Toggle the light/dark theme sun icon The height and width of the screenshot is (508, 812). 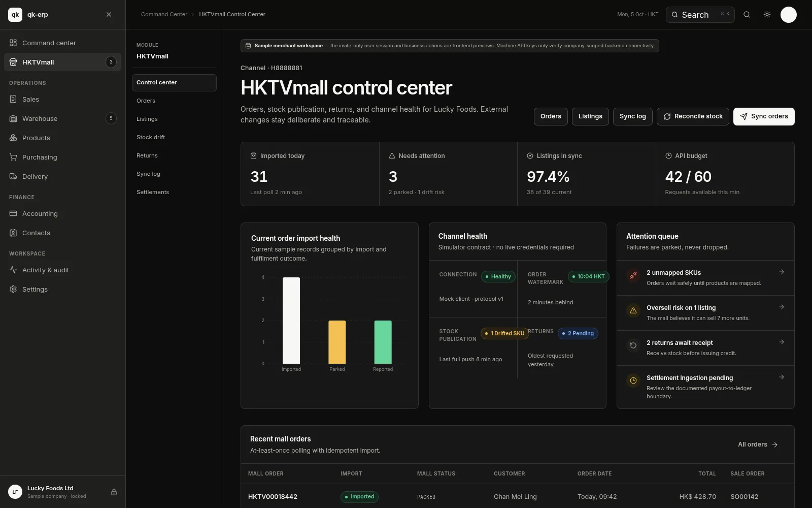coord(767,15)
